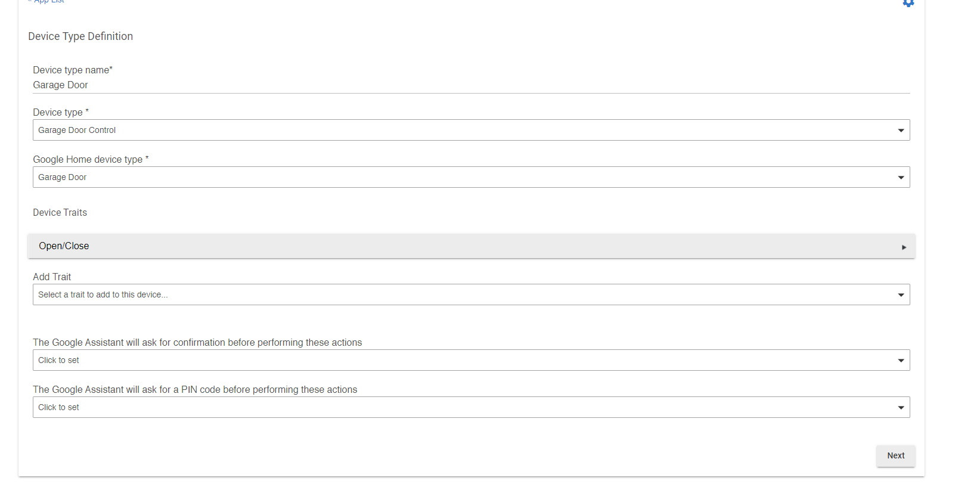The width and height of the screenshot is (980, 493).
Task: Click the 'Device Traits' heading
Action: 60,212
